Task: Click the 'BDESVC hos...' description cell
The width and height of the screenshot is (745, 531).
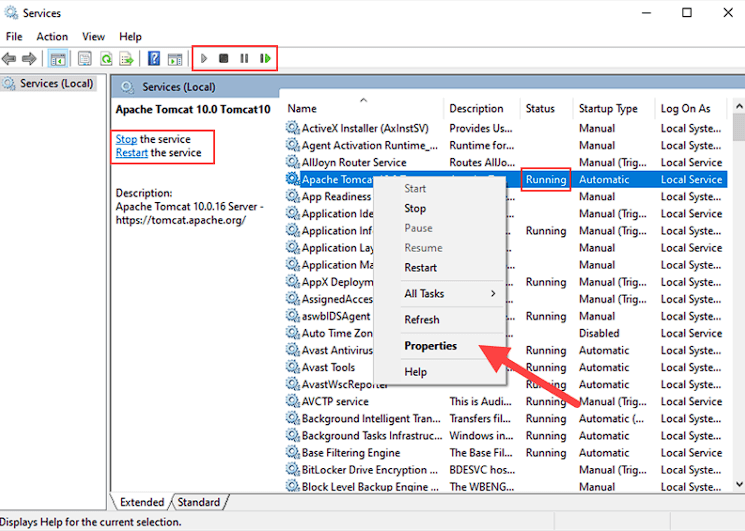Action: point(482,470)
